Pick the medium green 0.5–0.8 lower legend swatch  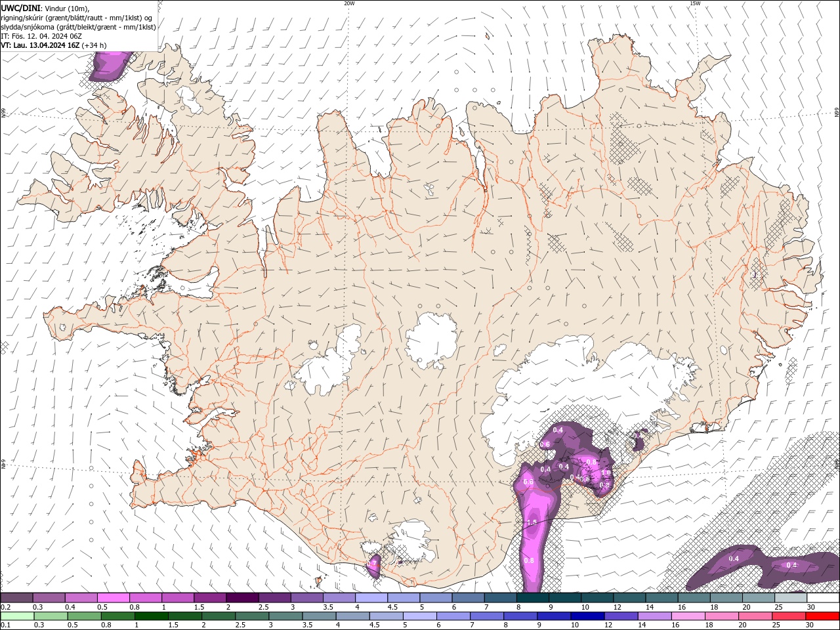tap(84, 616)
